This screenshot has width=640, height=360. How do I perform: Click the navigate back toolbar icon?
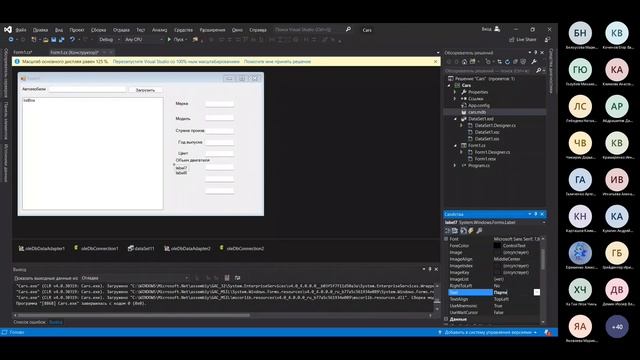tap(11, 40)
